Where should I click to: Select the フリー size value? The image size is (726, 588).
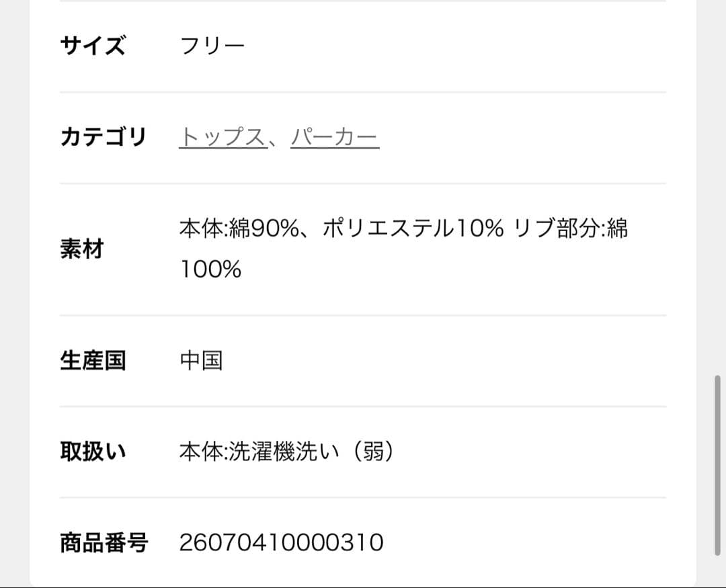pyautogui.click(x=212, y=46)
